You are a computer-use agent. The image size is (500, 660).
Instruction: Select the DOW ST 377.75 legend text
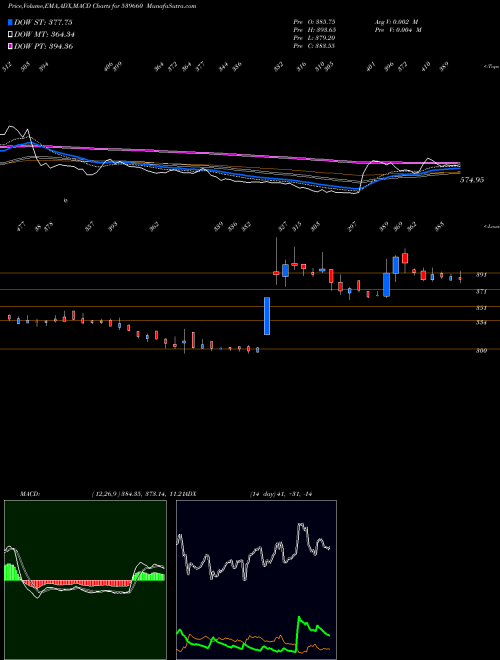coord(43,22)
